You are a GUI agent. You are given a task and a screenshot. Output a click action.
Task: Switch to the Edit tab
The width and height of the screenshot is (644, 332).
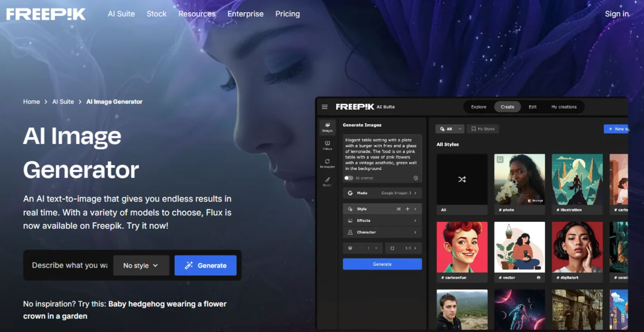point(533,107)
